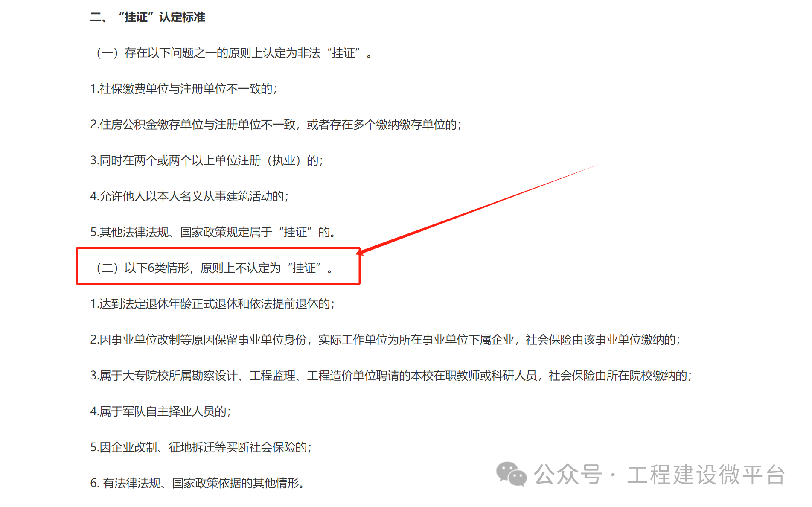Image resolution: width=812 pixels, height=507 pixels.
Task: Click the line 1.达到法定退休年龄正式退休
Action: [x=212, y=304]
